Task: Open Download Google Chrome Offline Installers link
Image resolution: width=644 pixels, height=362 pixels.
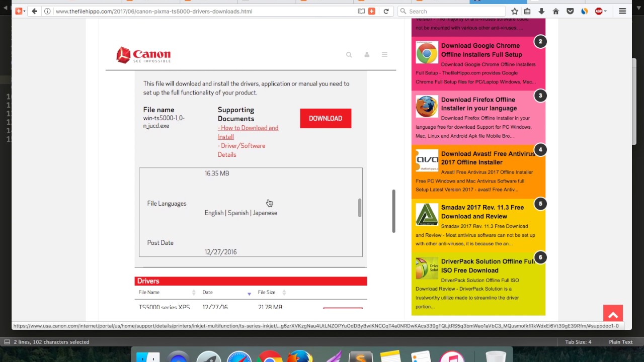Action: (x=481, y=50)
